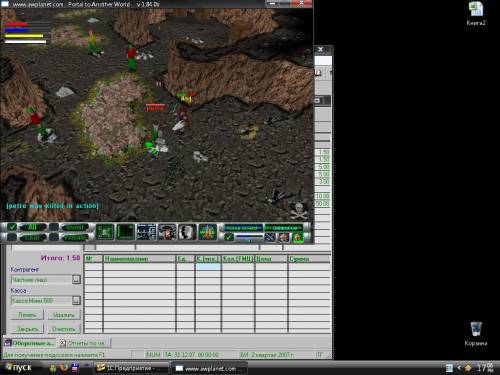Toggle the All chat channel checkbox
500x375 pixels.
[12, 227]
